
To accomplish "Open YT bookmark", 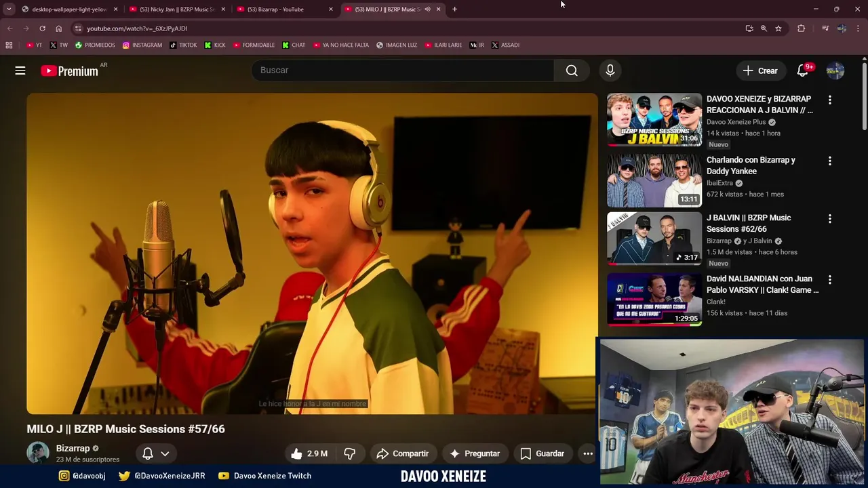I will click(x=35, y=45).
